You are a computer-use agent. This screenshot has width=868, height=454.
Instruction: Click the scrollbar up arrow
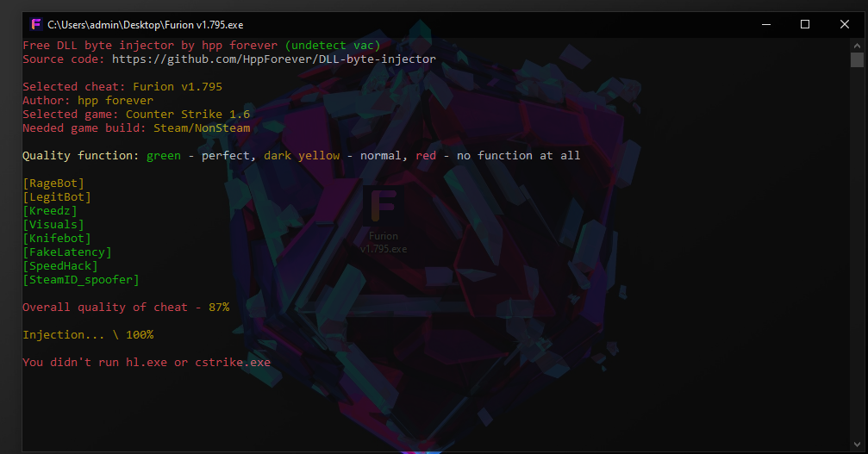click(857, 44)
